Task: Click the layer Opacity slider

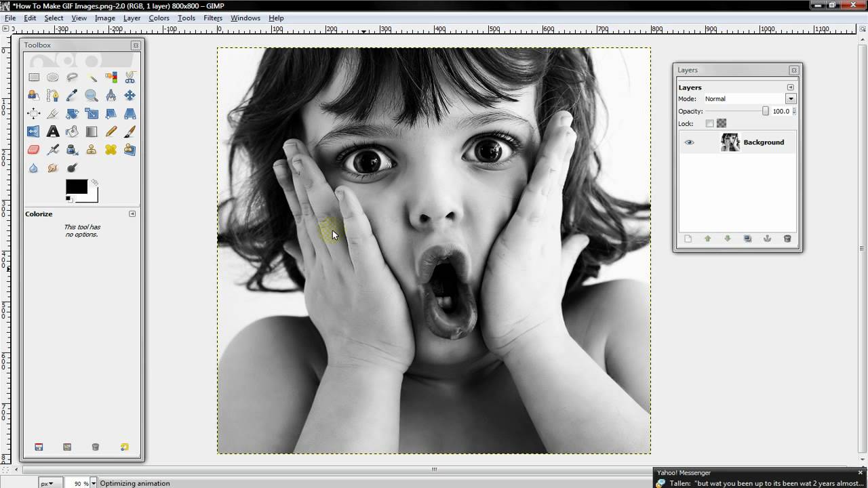Action: [737, 111]
